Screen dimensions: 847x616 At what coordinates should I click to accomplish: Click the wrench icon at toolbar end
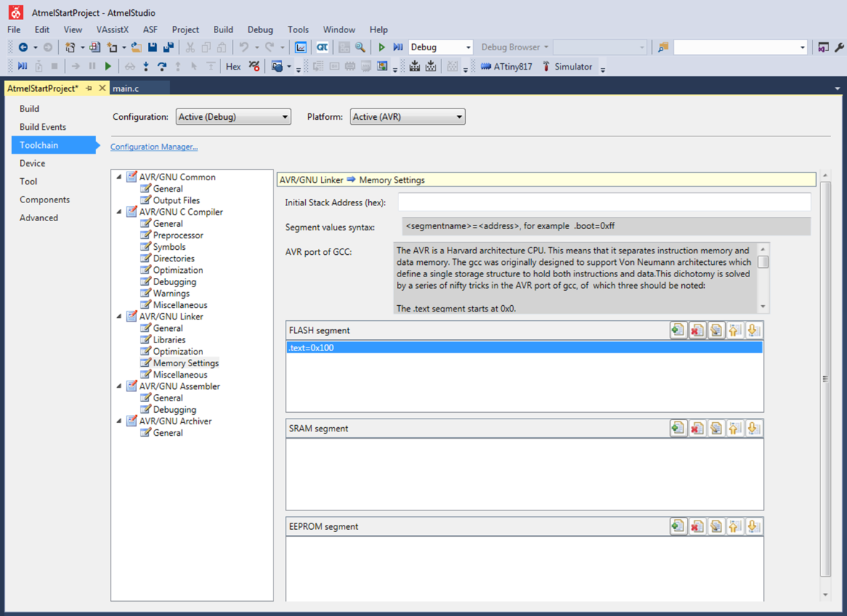point(839,47)
